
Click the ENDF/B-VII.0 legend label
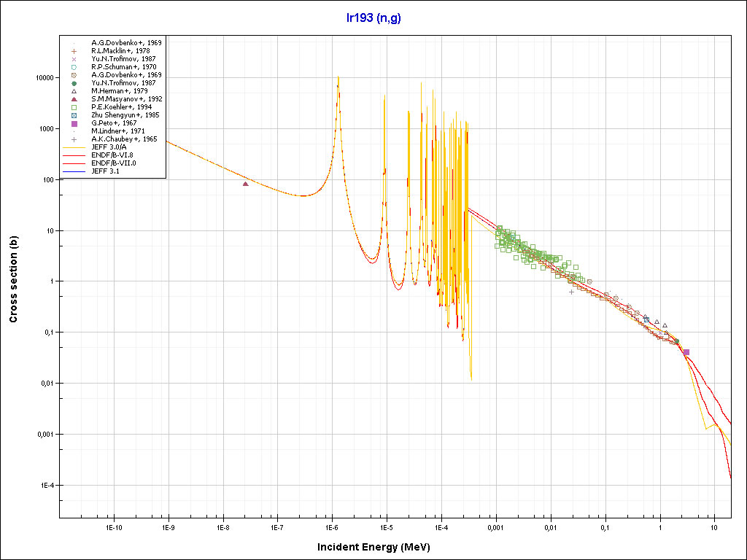[x=112, y=163]
